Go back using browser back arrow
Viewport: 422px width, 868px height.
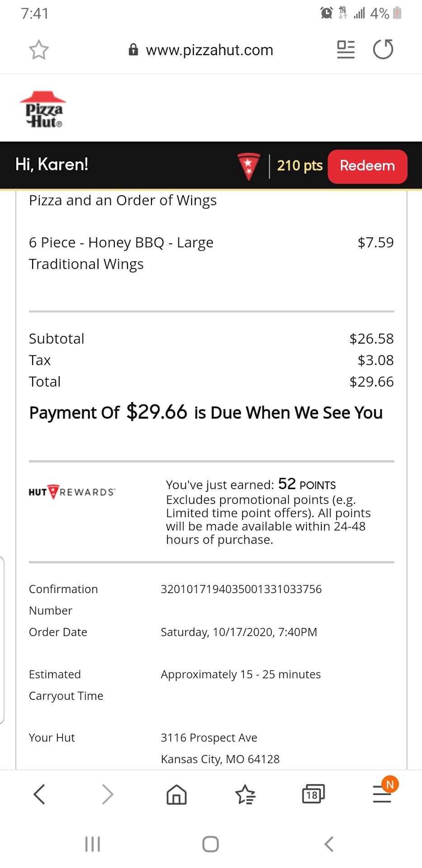click(40, 794)
